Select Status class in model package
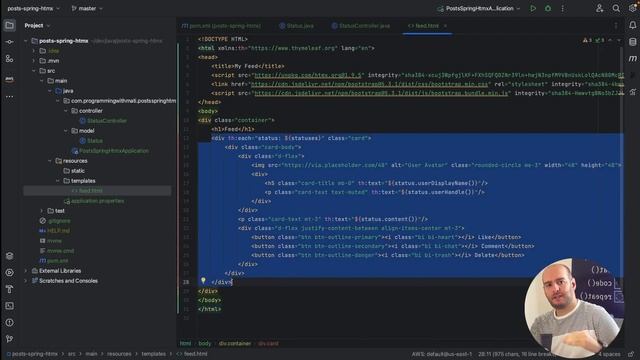This screenshot has width=640, height=360. point(91,141)
